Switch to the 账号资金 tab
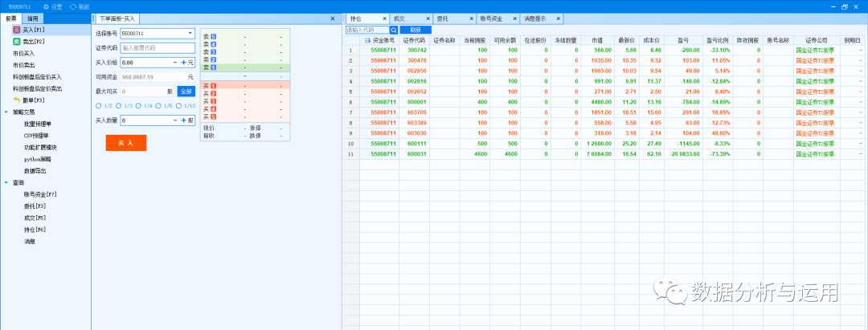868x330 pixels. point(489,18)
